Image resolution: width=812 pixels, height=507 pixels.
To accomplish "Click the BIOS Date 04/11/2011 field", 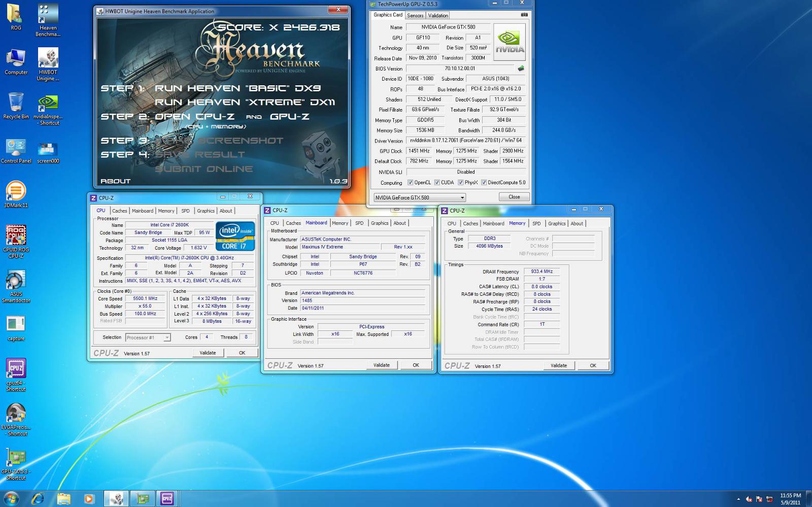I will pyautogui.click(x=362, y=308).
